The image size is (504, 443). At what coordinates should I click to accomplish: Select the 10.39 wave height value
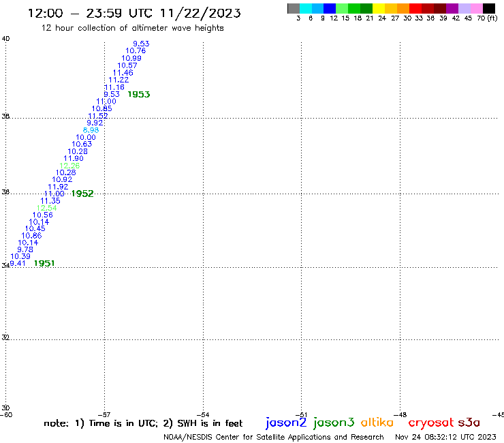[x=20, y=256]
